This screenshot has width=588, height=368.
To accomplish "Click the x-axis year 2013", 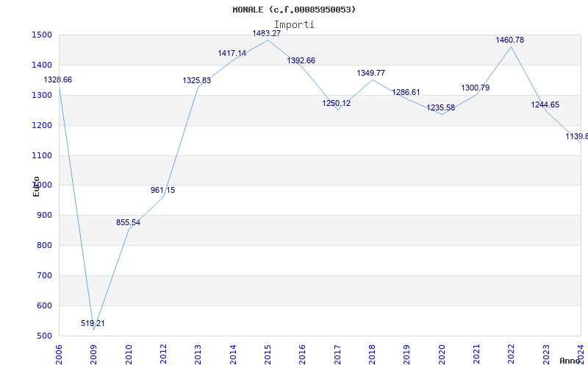I will 198,355.
